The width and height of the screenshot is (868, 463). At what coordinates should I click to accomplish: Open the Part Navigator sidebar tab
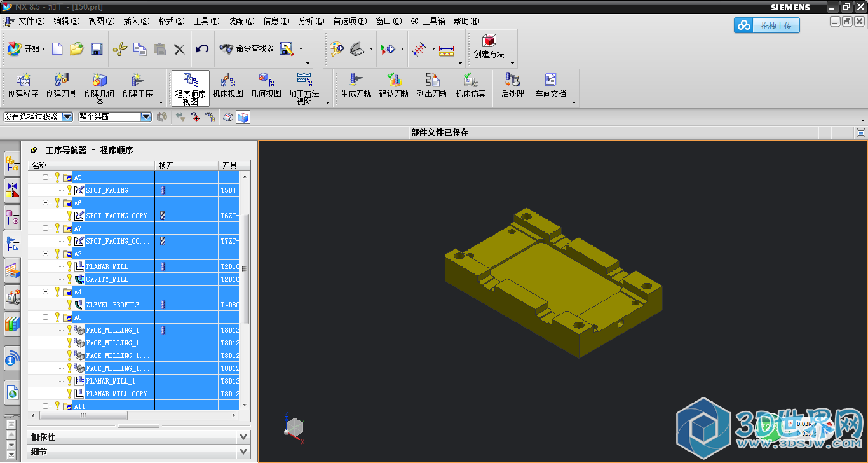click(12, 218)
